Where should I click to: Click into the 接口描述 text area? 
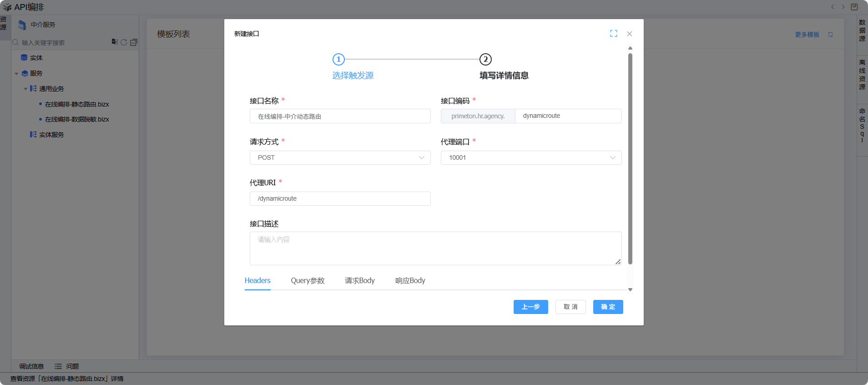click(435, 248)
